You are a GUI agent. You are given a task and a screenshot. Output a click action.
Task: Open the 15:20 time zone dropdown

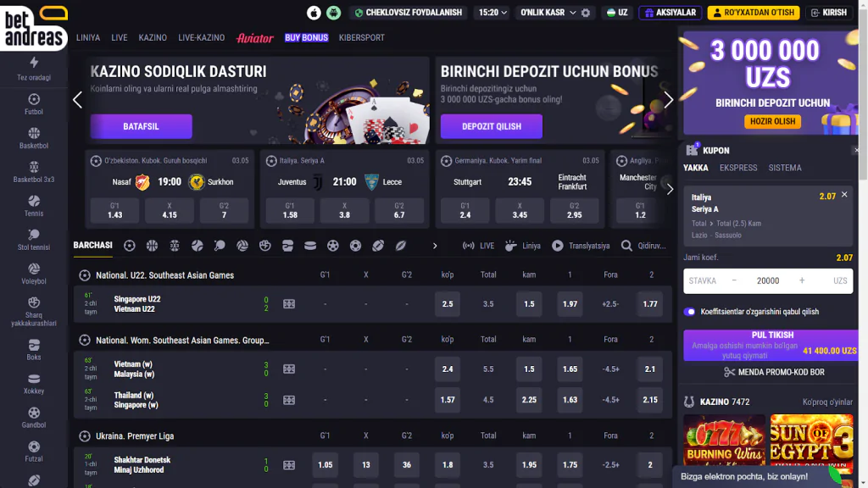pos(492,13)
